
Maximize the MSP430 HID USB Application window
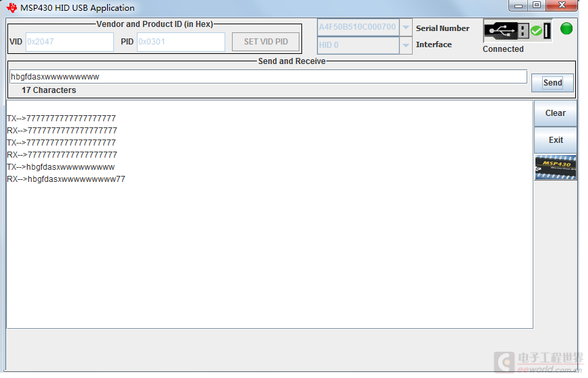click(537, 5)
